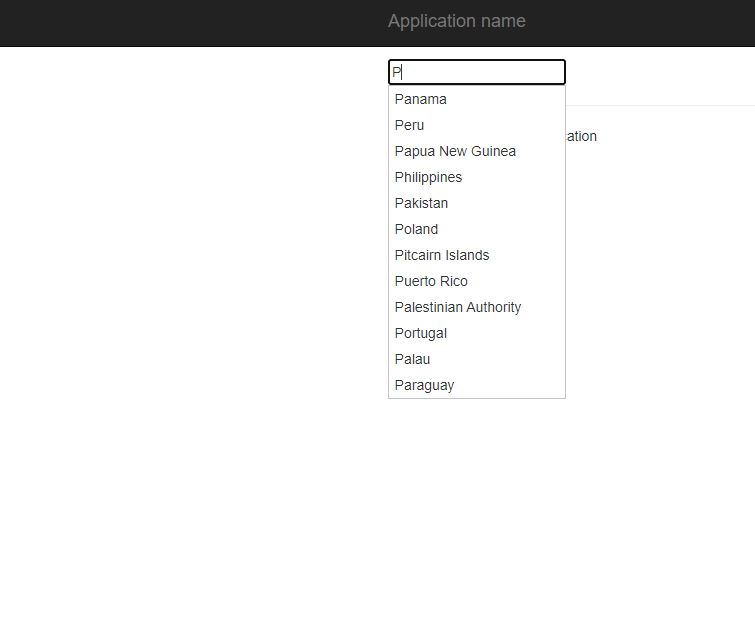Select Poland from the country suggestions

[x=477, y=229]
